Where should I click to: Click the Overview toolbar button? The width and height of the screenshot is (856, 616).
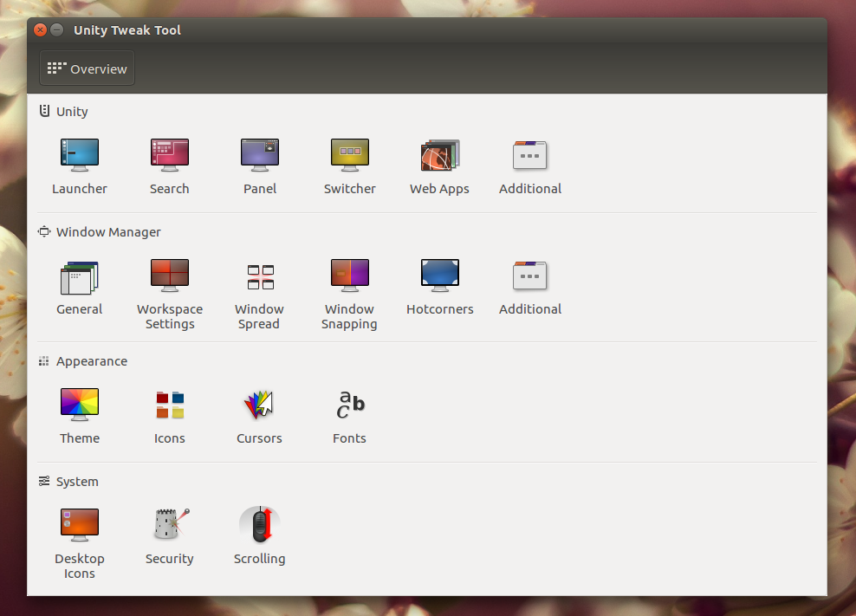[88, 68]
